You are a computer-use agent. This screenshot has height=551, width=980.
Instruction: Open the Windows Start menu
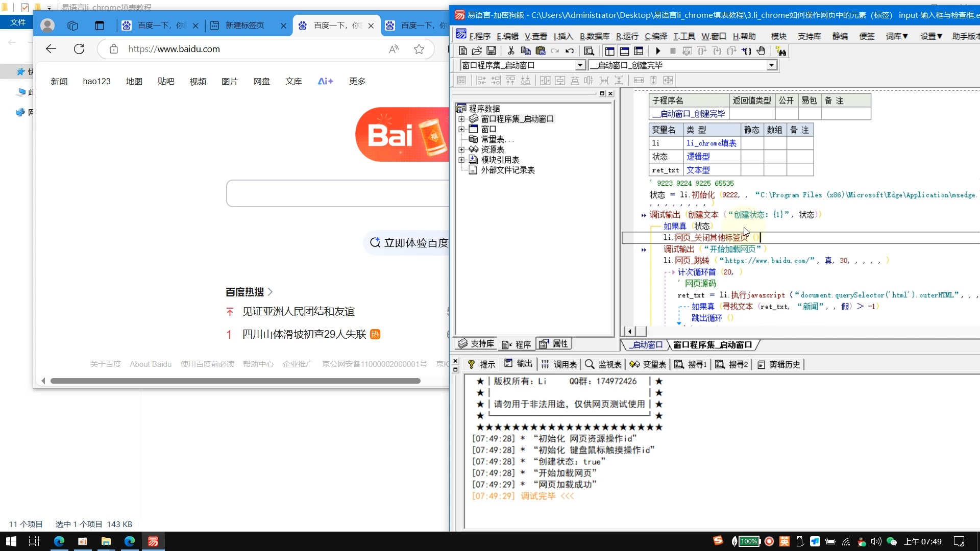coord(11,541)
